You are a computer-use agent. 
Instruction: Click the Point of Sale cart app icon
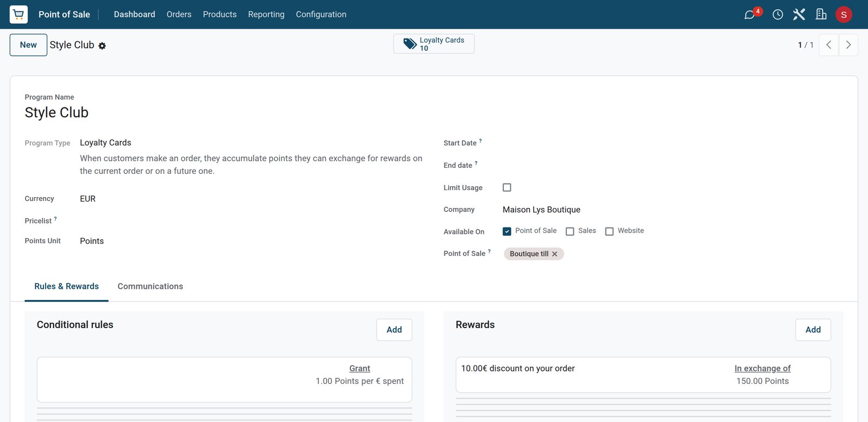pos(18,14)
